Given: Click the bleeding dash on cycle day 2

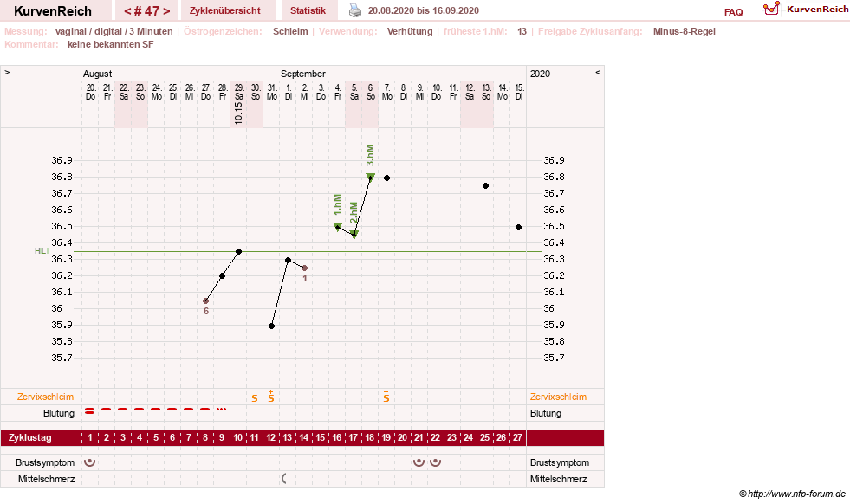Looking at the screenshot, I should [107, 409].
